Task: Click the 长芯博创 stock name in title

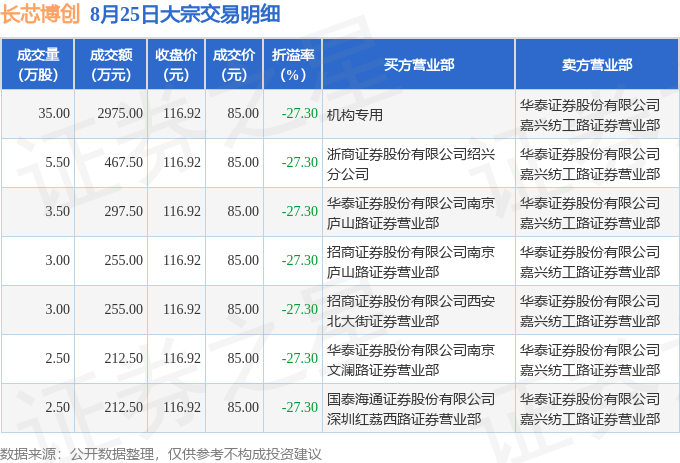Action: 40,14
